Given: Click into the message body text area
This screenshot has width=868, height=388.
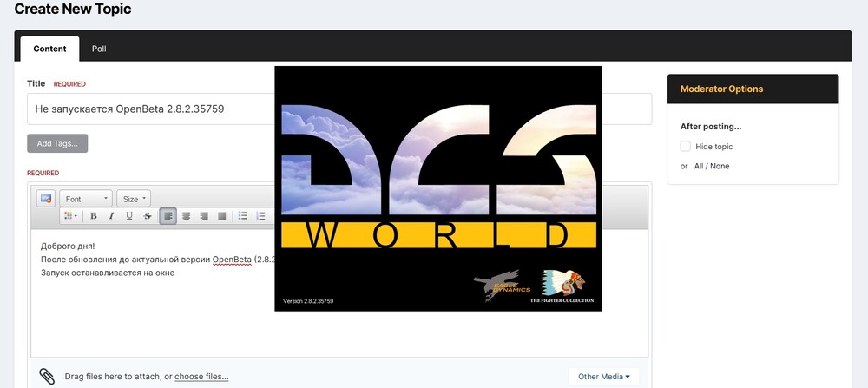Looking at the screenshot, I should pos(339,293).
